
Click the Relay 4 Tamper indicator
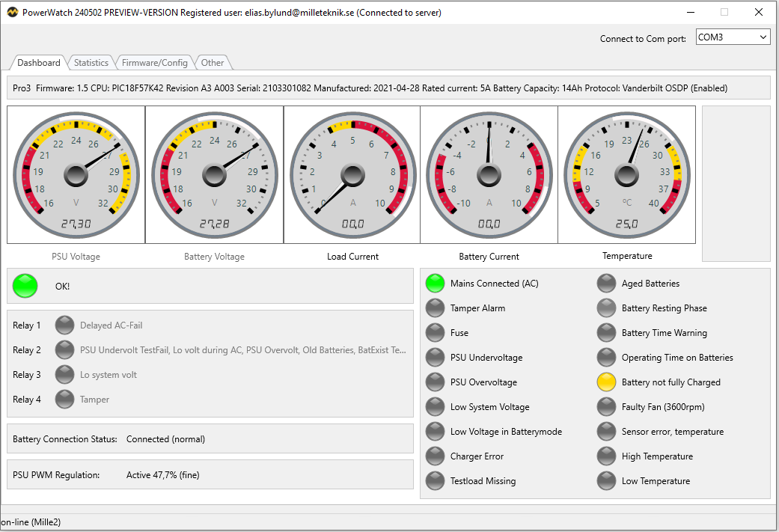click(x=65, y=400)
